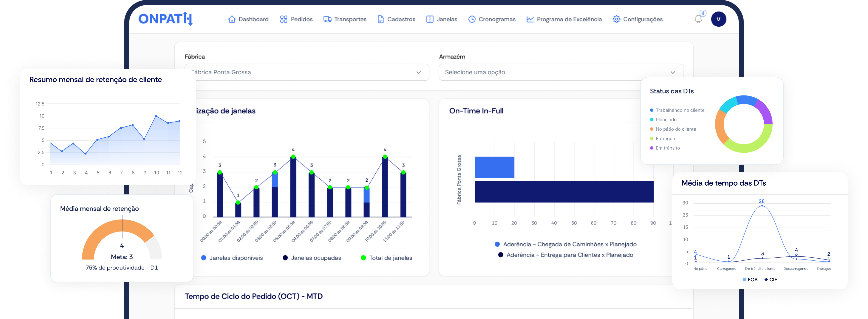
Task: Click the notification badge 4
Action: 703,14
